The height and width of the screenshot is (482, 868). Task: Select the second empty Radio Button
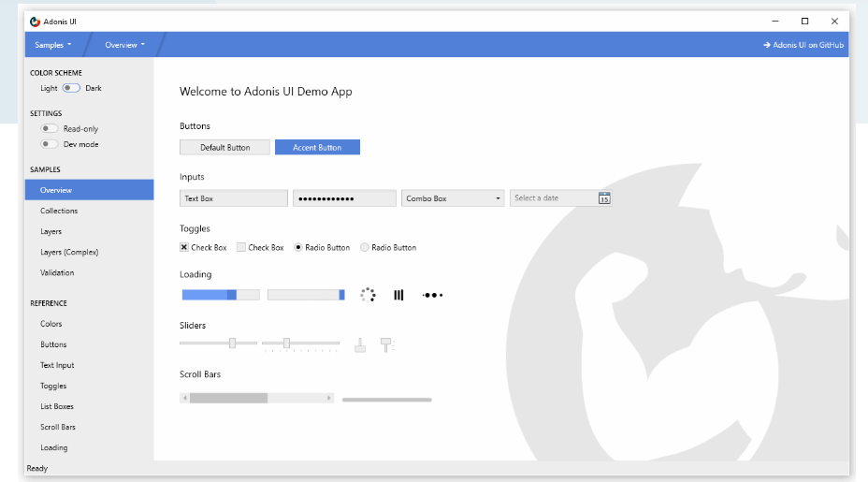pos(364,247)
